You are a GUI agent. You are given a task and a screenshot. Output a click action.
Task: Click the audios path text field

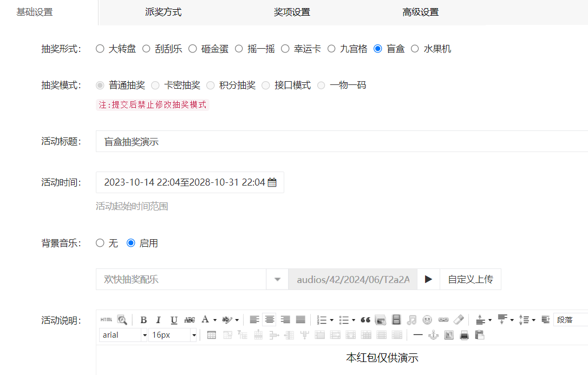click(353, 279)
